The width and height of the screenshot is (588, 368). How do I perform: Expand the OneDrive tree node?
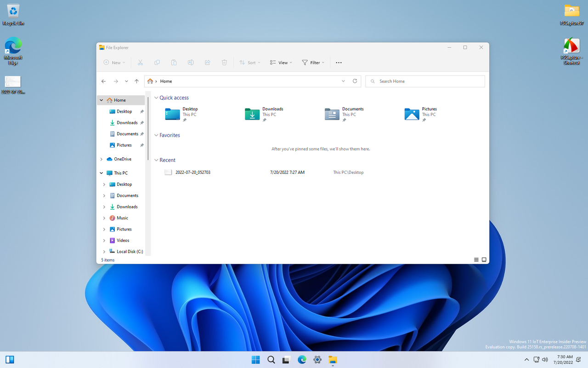pos(102,159)
